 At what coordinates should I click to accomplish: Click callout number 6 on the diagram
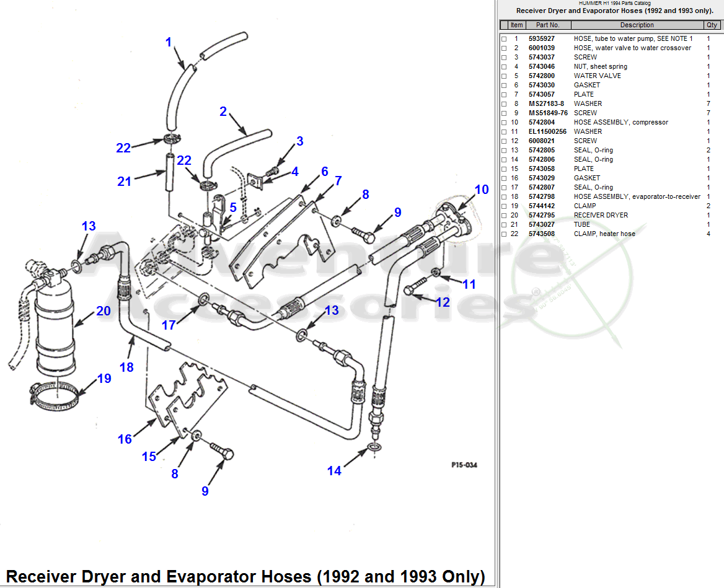pyautogui.click(x=325, y=172)
